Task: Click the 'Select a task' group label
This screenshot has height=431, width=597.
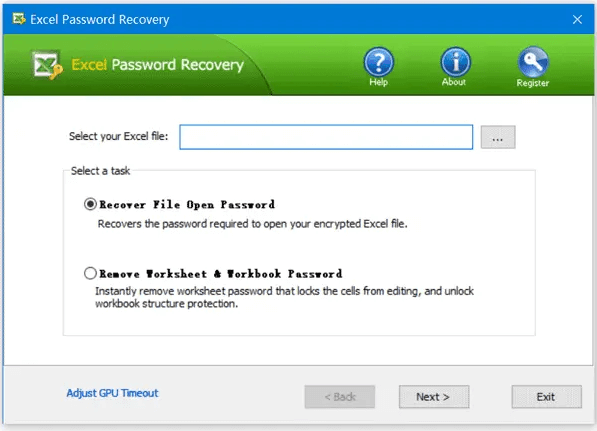Action: 101,171
